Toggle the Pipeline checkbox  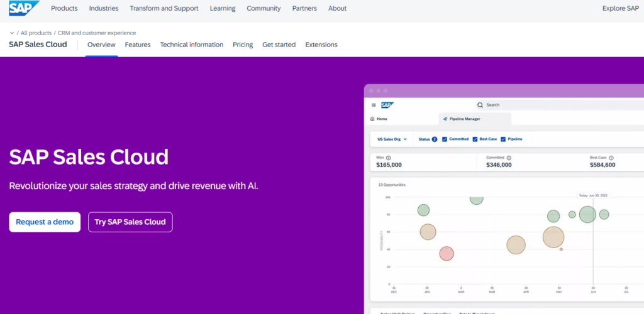pyautogui.click(x=503, y=139)
